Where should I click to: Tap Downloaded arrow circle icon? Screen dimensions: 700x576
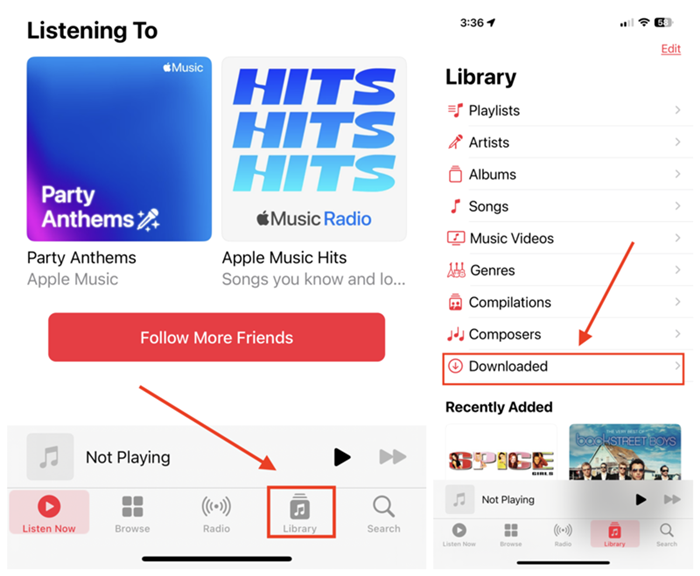[x=455, y=366]
